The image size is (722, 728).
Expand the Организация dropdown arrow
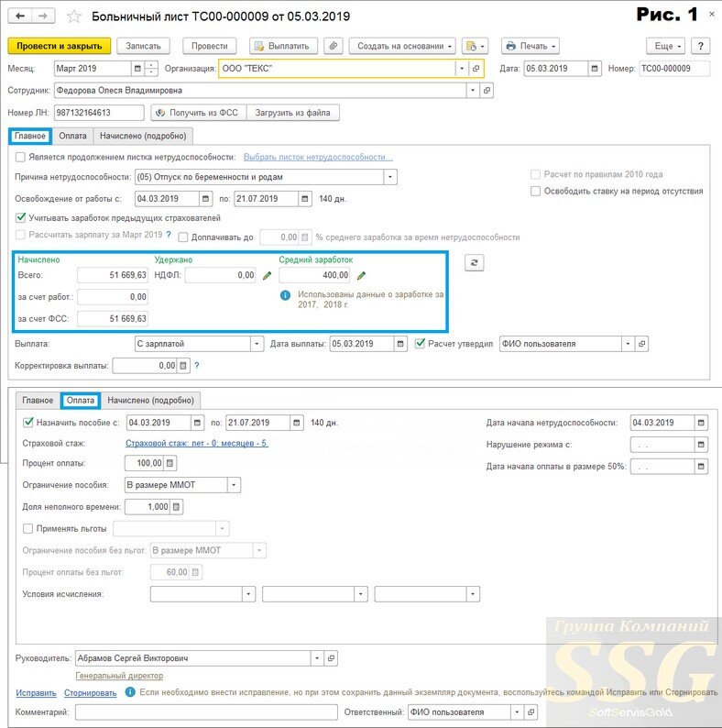click(462, 68)
